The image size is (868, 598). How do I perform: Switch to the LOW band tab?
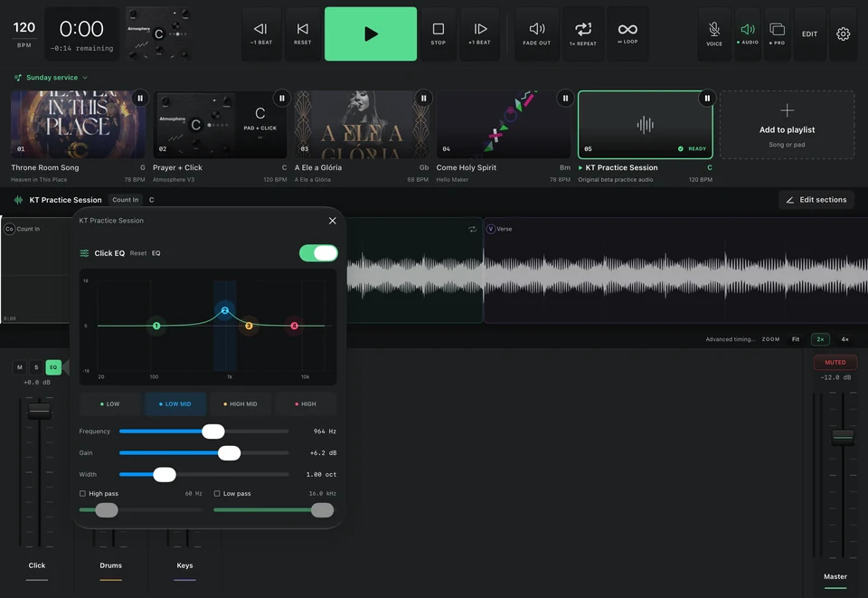coord(109,404)
